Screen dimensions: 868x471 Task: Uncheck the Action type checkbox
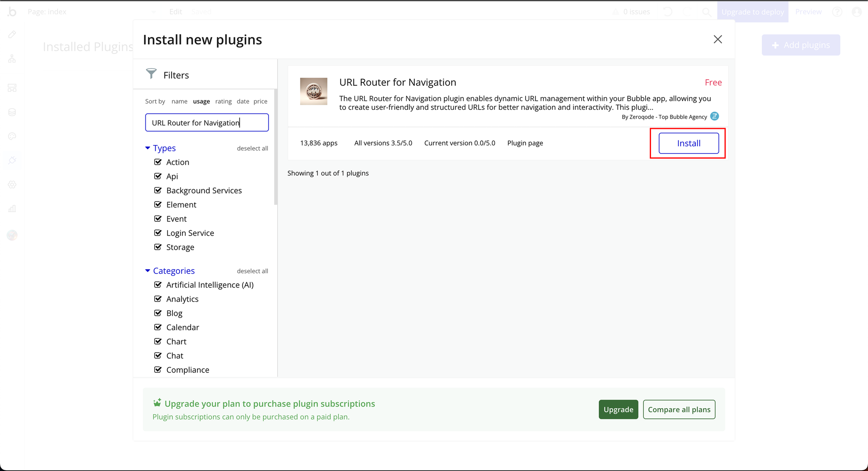pyautogui.click(x=158, y=162)
